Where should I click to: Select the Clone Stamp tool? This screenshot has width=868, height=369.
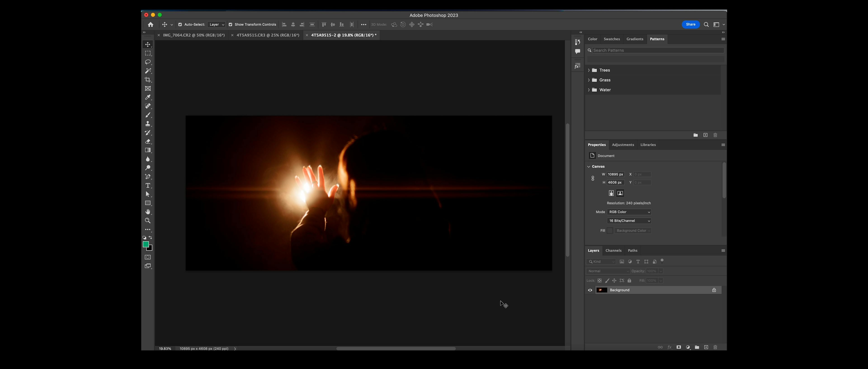(x=148, y=124)
